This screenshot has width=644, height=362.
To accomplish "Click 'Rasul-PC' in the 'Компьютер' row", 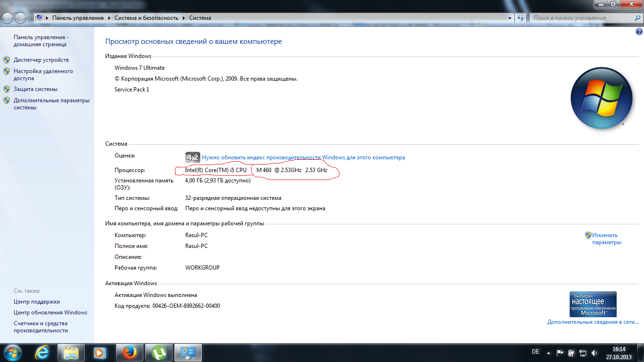I will click(197, 235).
